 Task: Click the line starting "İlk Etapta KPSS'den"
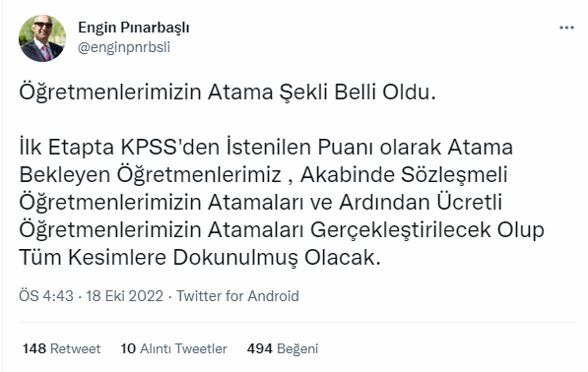click(x=266, y=147)
